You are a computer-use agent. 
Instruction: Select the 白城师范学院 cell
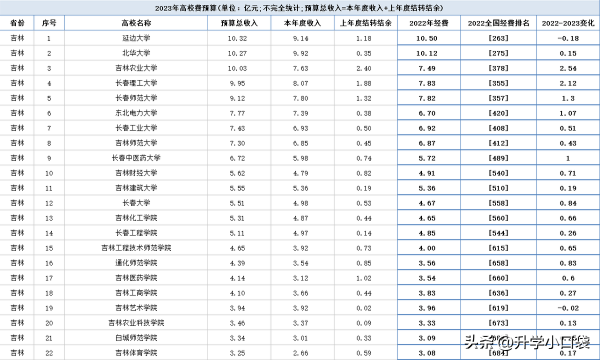point(136,338)
